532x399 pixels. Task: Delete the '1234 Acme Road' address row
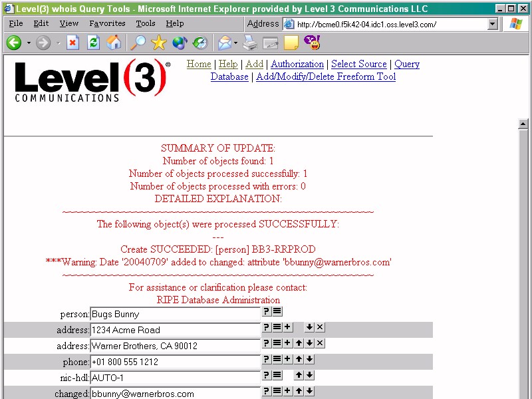(x=320, y=327)
